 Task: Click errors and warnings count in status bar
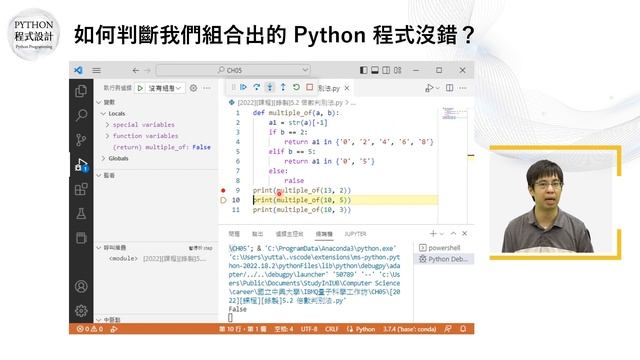[x=90, y=329]
